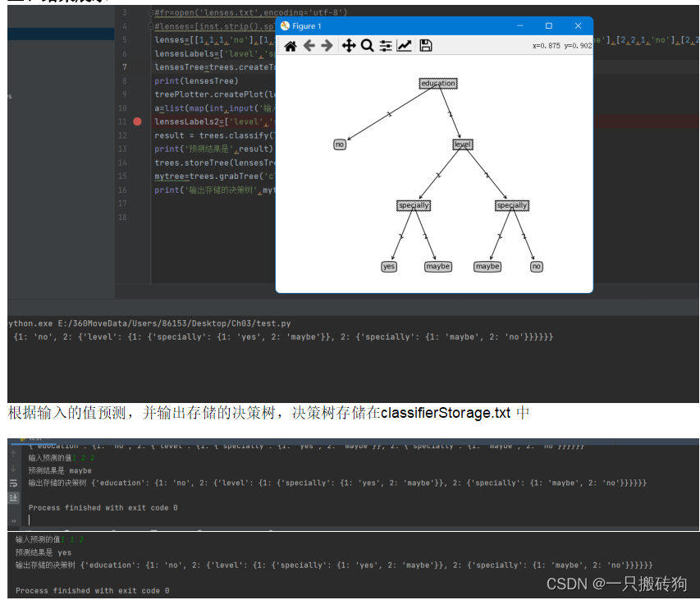Click the education root node in the plot
The height and width of the screenshot is (600, 700).
pos(438,83)
